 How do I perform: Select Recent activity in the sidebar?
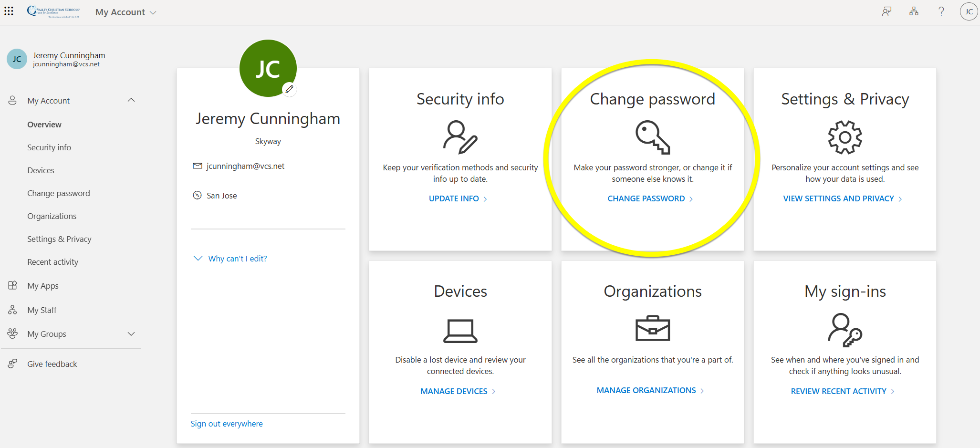(52, 262)
